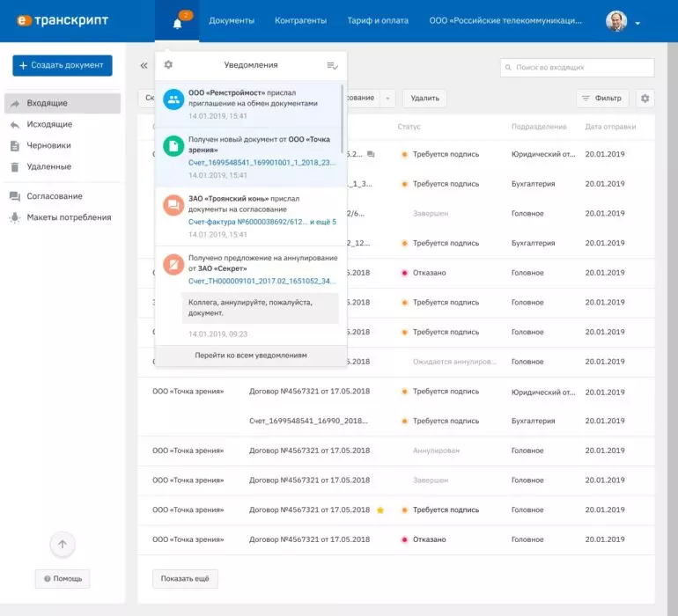
Task: Sort by Статус column header
Action: click(409, 127)
